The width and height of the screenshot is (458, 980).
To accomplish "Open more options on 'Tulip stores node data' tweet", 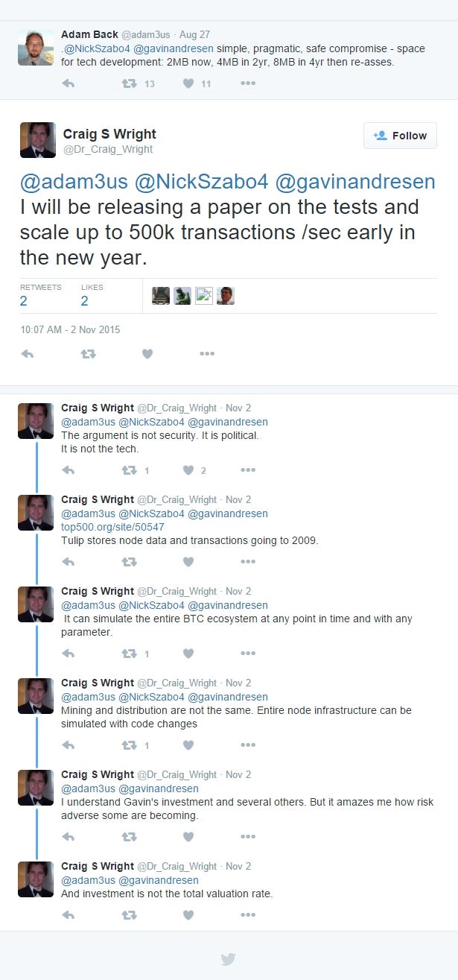I will point(248,562).
